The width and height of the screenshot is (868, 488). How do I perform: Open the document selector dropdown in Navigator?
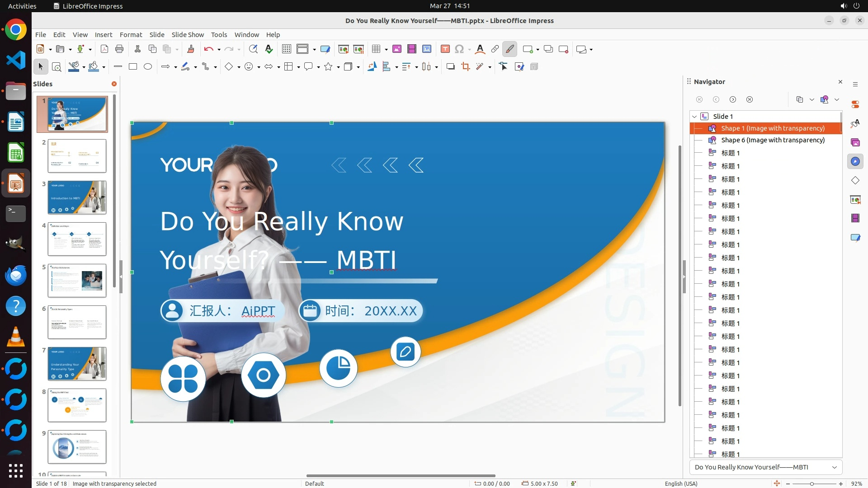[x=834, y=467]
